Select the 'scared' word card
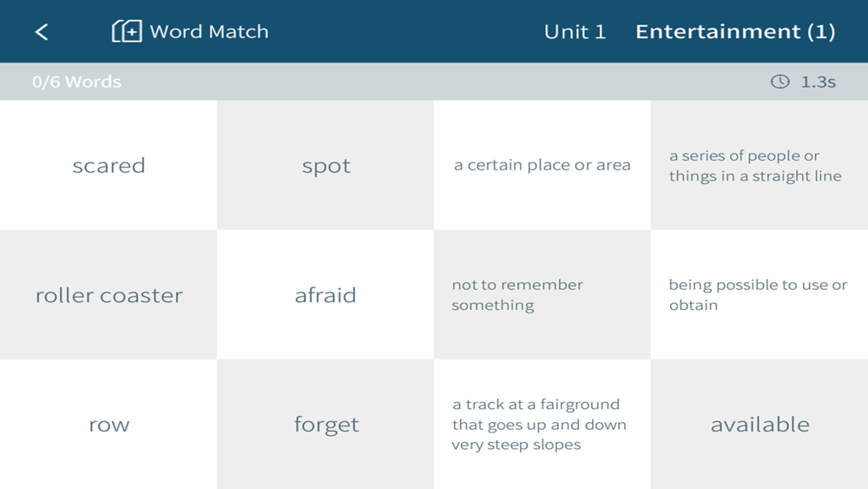This screenshot has width=868, height=489. 108,165
